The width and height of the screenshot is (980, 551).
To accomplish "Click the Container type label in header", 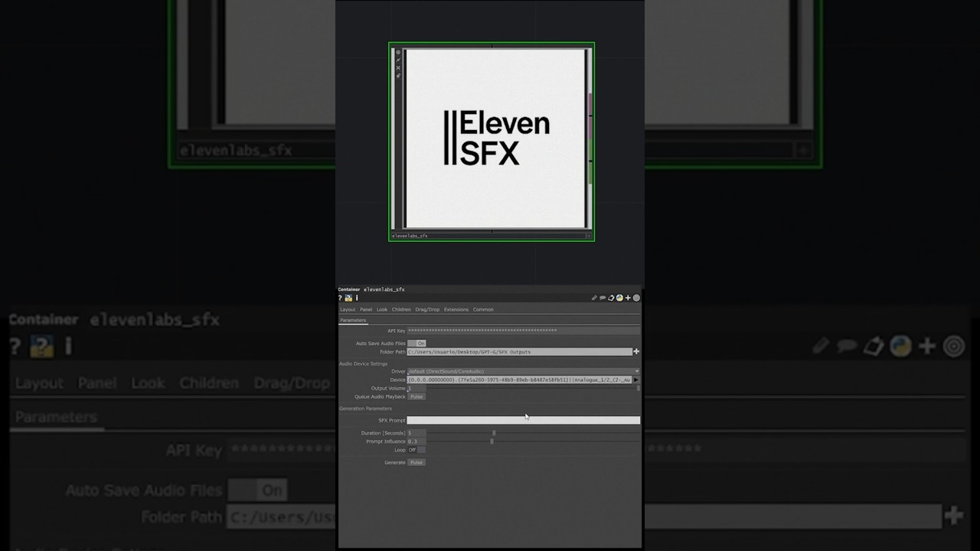I will 349,289.
